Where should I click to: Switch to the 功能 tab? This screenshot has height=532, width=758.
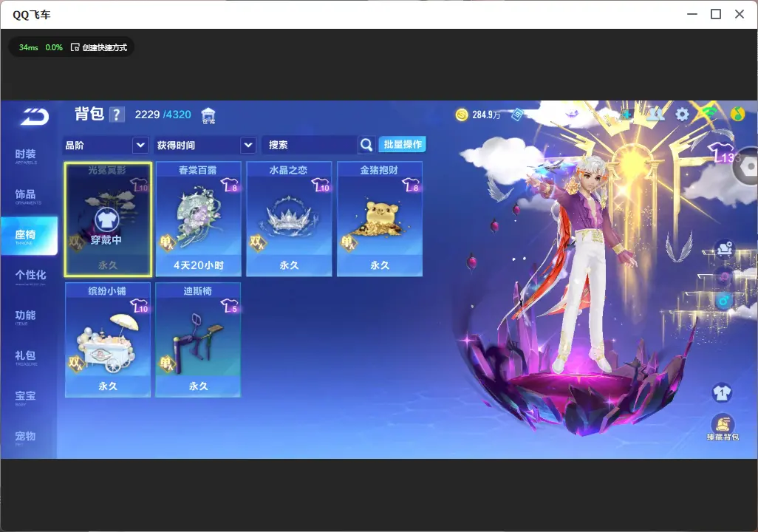point(26,316)
